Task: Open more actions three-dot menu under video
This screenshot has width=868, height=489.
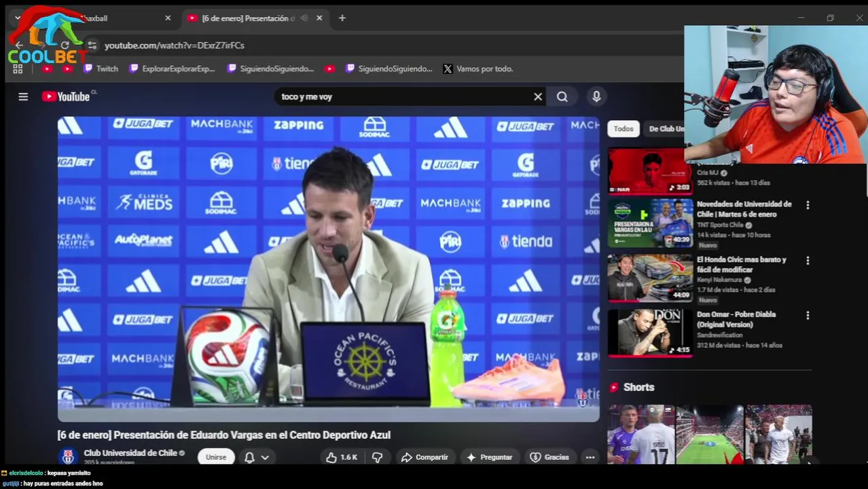Action: coord(590,457)
